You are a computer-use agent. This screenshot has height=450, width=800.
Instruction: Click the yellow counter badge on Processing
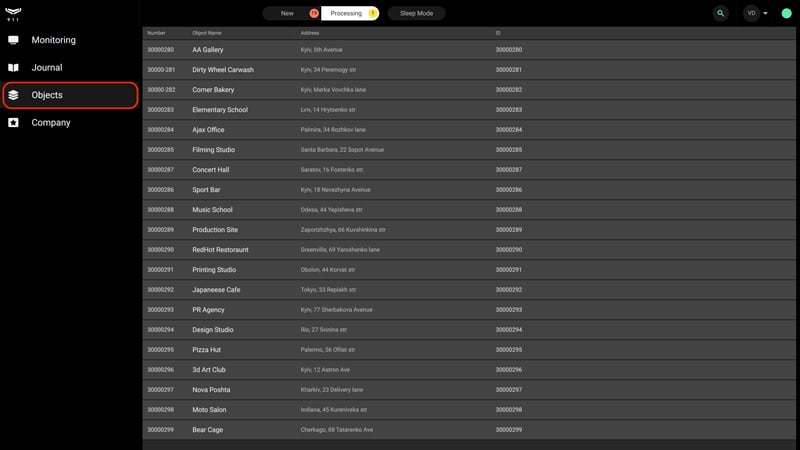tap(373, 13)
